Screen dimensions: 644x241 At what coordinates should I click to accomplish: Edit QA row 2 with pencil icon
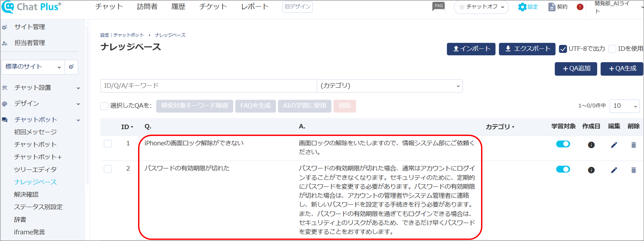click(x=614, y=170)
